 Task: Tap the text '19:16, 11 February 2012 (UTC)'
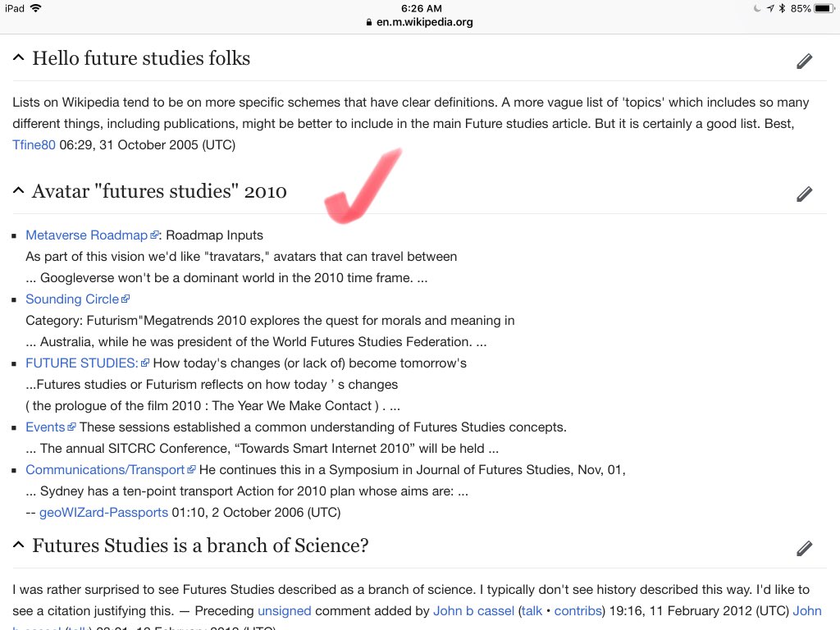point(699,610)
